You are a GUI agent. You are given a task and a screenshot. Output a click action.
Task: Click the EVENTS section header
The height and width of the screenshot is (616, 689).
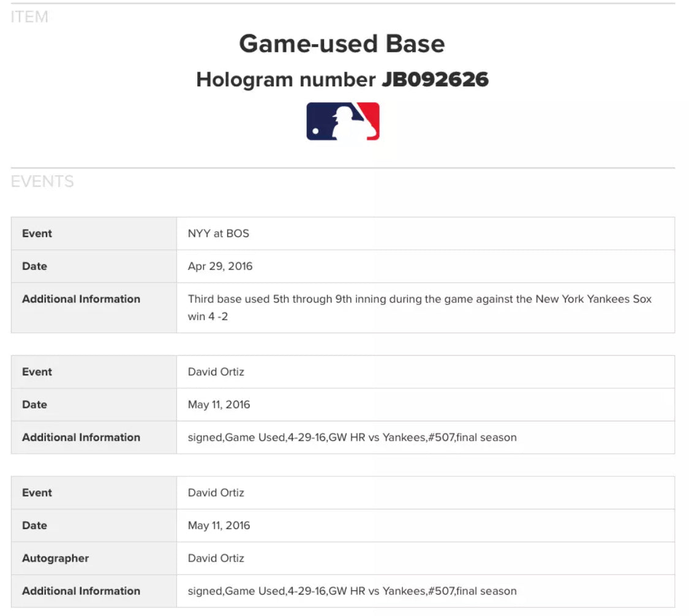[42, 182]
